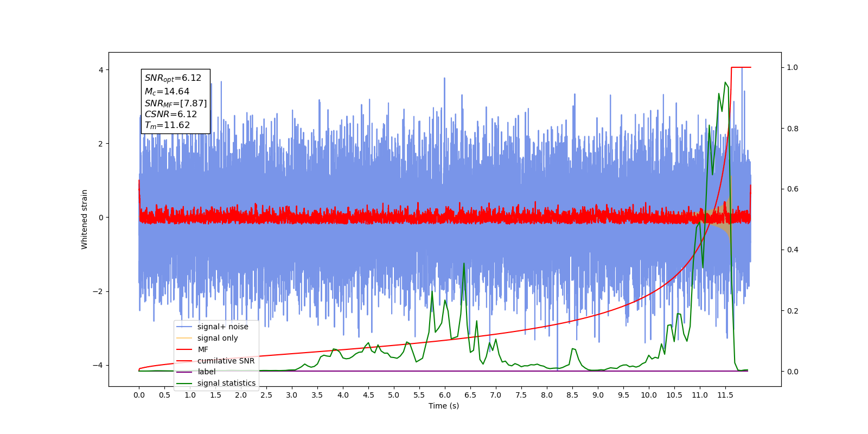The height and width of the screenshot is (434, 868).
Task: Click x-axis tick label 7.0
Action: [x=496, y=395]
